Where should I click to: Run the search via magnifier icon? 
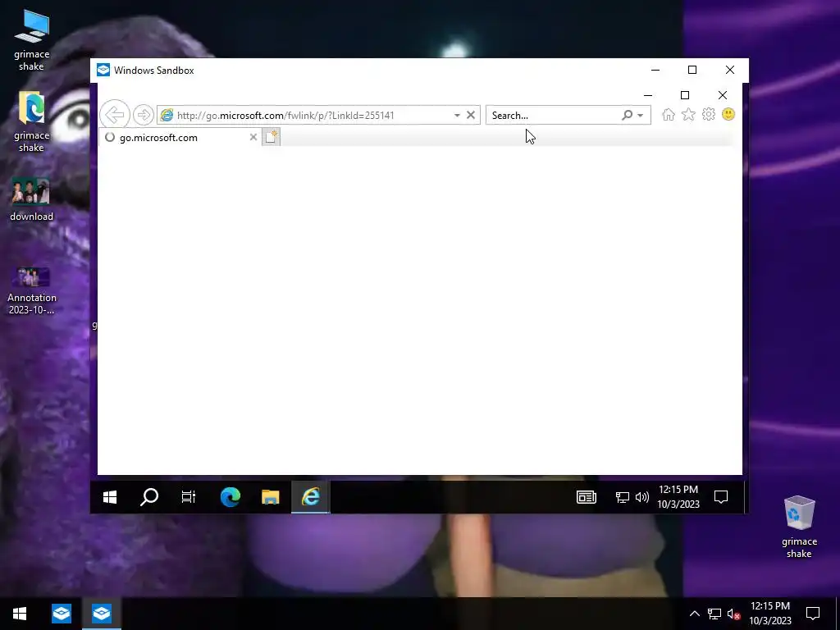pos(627,115)
